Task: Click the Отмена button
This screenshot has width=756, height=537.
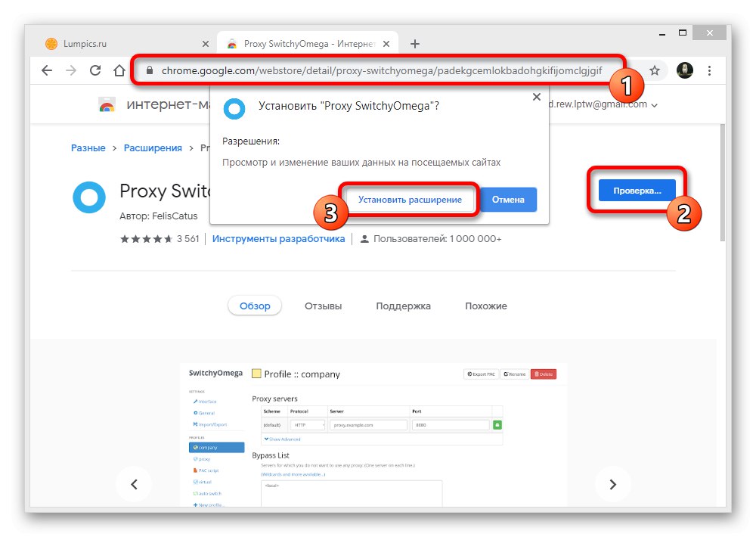Action: click(508, 200)
